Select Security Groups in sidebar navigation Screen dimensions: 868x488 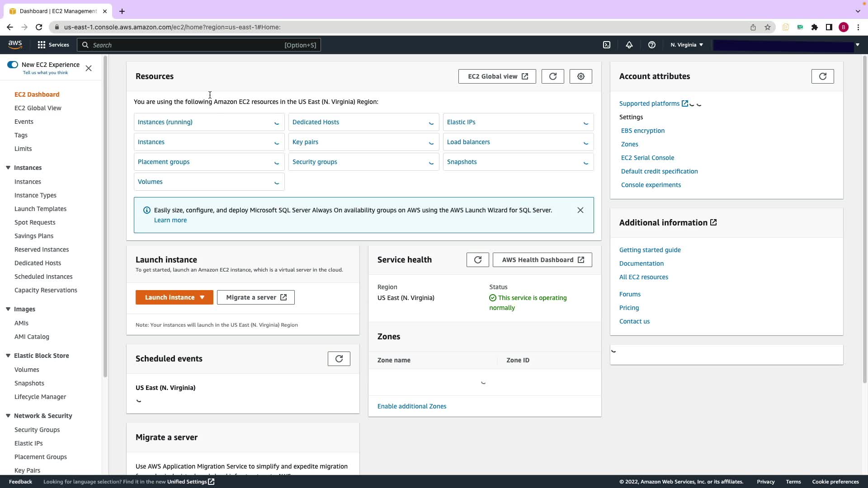click(x=37, y=430)
